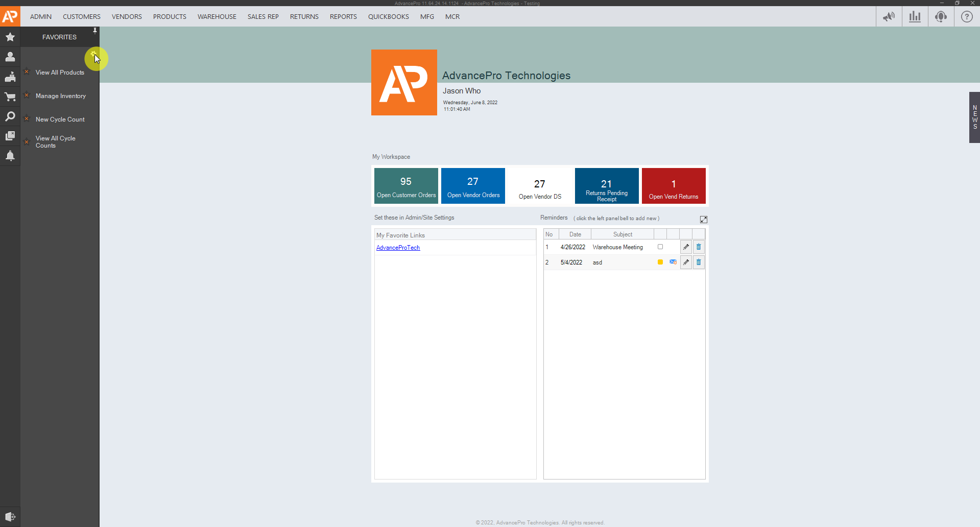
Task: Open the shopping cart sidebar icon
Action: point(10,97)
